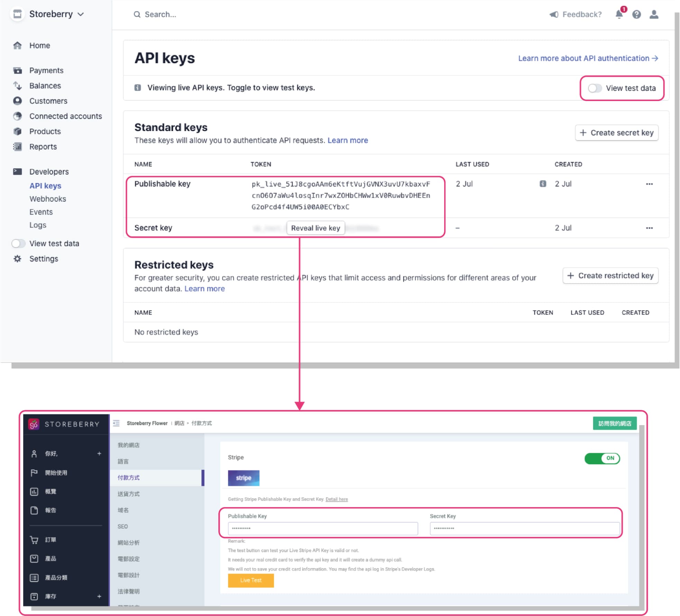The image size is (680, 616).
Task: Click the info icon beside Viewing live API keys
Action: [x=138, y=88]
